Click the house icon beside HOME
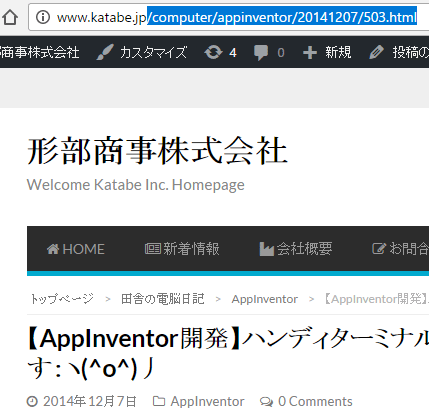The height and width of the screenshot is (411, 429). coord(53,249)
